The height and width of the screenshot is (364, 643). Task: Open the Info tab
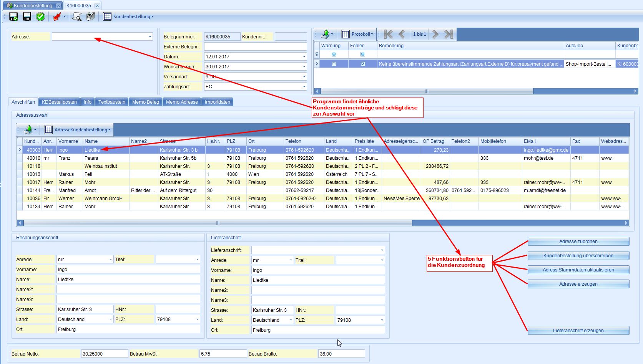(88, 102)
